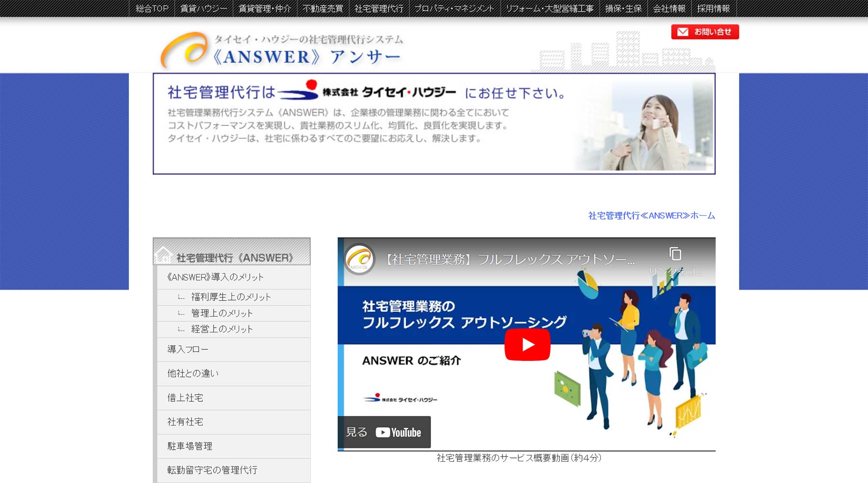The width and height of the screenshot is (868, 483).
Task: Click the envelope icon on the contact button
Action: point(683,32)
